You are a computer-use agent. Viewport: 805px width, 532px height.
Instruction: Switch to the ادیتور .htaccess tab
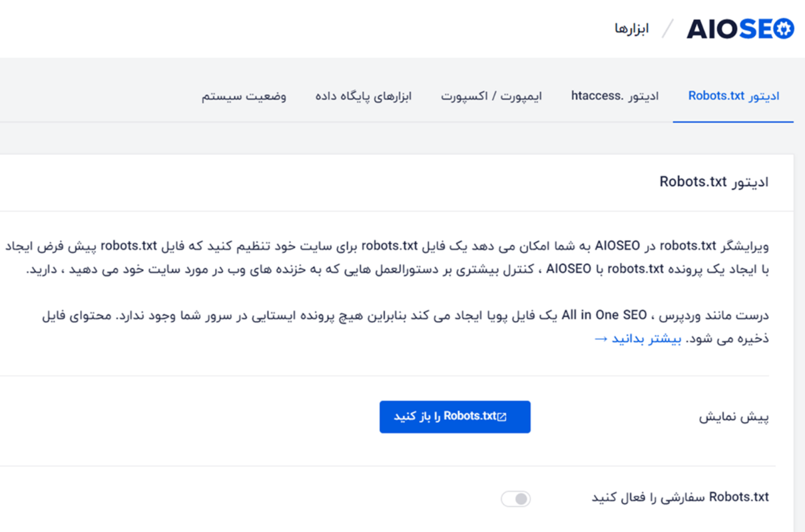(615, 96)
